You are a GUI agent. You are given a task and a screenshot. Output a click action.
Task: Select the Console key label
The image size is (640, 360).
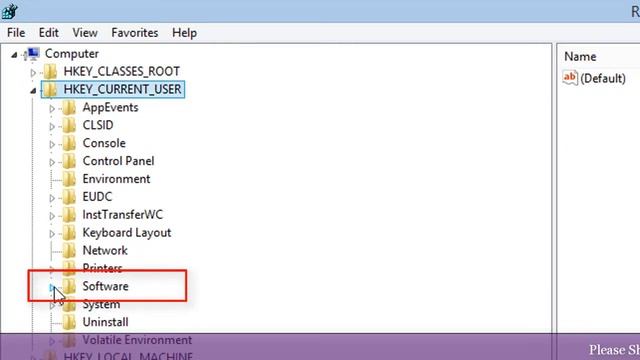(104, 143)
